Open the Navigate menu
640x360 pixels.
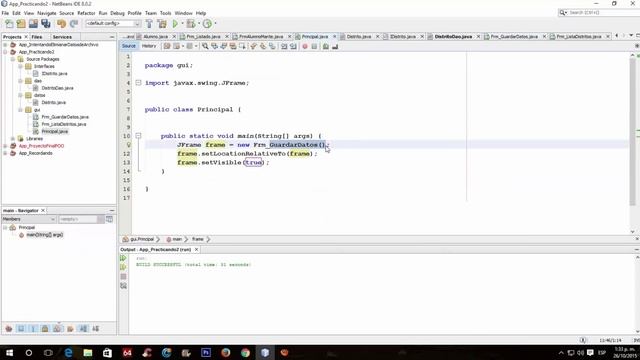point(47,13)
